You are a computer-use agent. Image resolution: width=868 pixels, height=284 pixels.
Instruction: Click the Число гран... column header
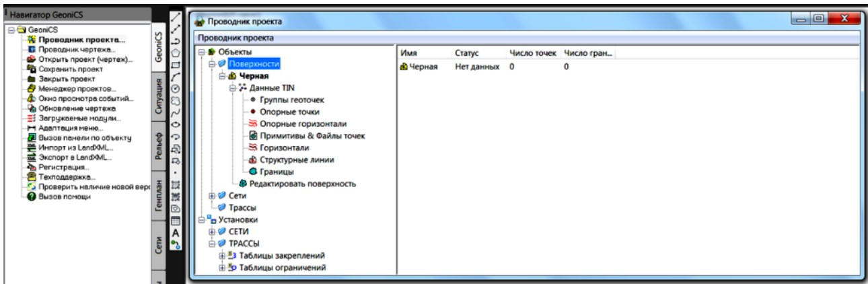(588, 52)
